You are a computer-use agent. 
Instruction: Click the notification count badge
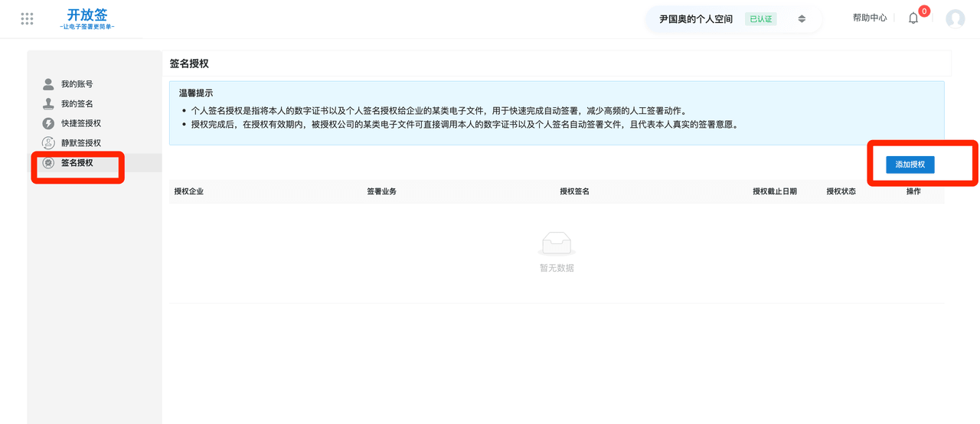924,11
